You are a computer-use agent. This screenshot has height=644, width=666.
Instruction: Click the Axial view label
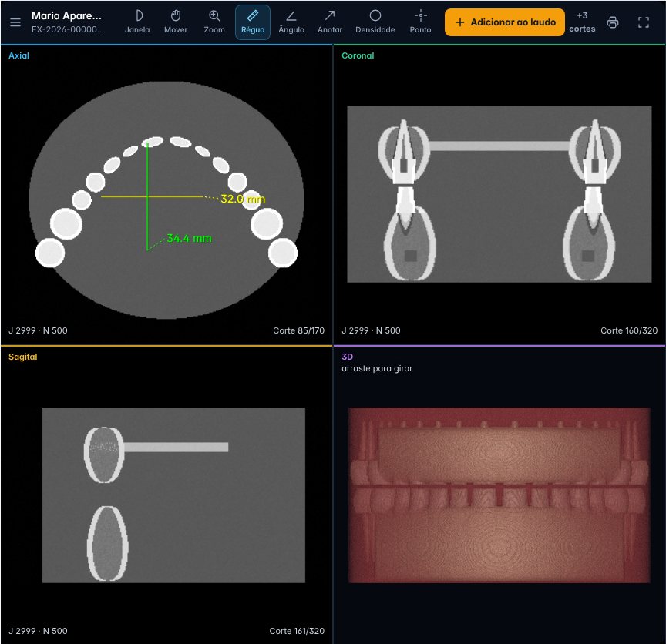tap(18, 55)
